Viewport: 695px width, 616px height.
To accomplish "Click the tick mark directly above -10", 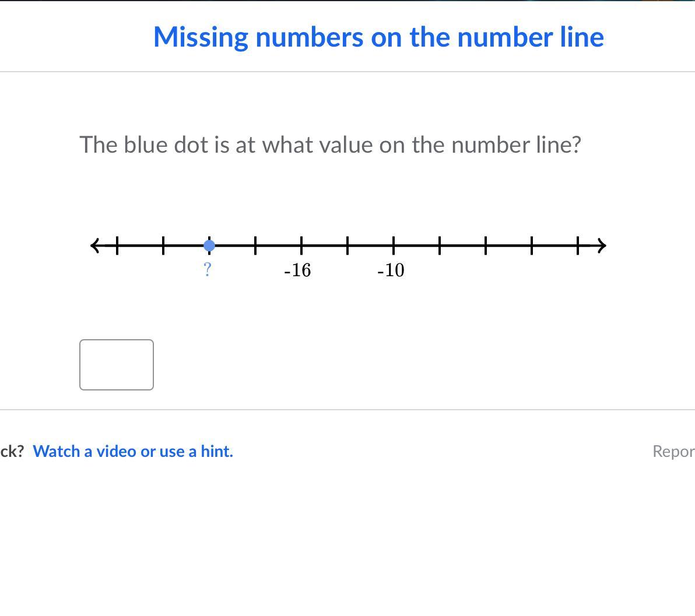I will (394, 246).
